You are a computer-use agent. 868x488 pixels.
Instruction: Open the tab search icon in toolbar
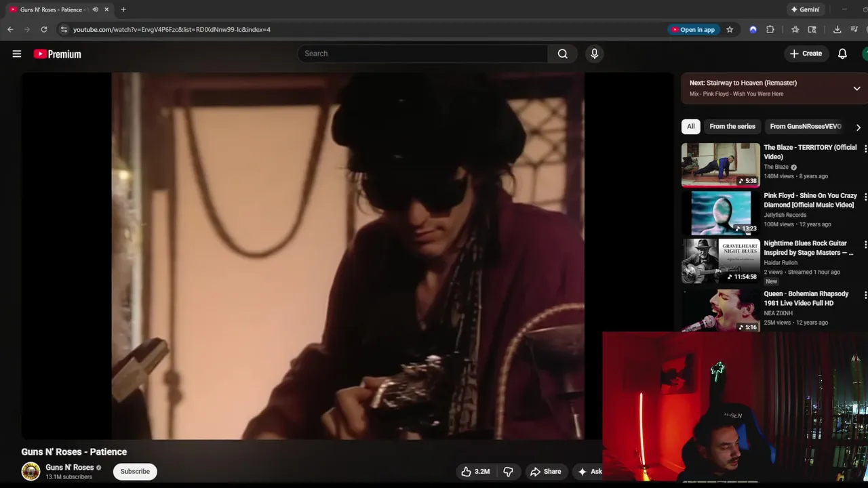tap(812, 30)
